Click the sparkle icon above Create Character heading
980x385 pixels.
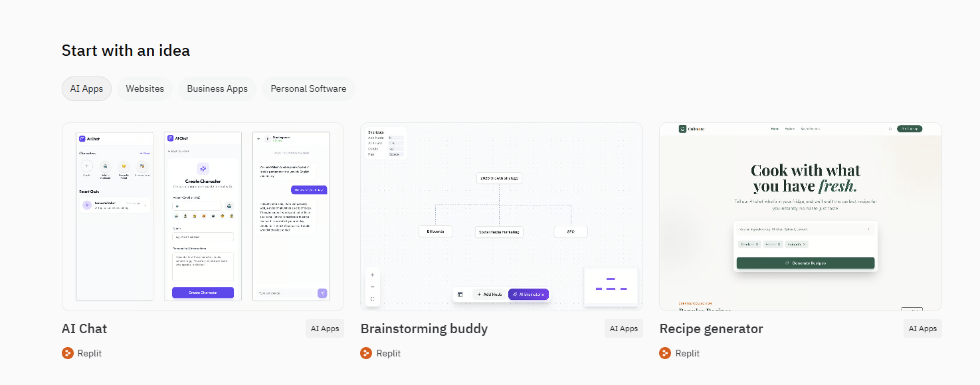point(203,169)
